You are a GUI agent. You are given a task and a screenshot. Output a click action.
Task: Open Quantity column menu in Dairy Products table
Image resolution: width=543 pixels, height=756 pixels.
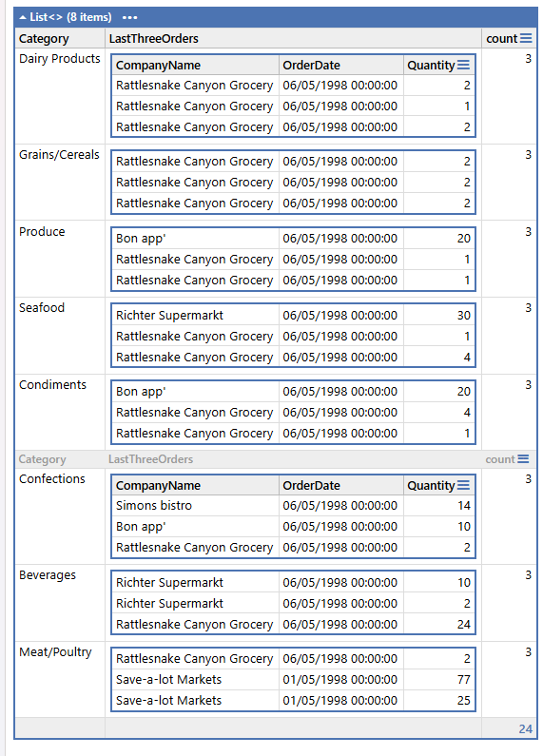[463, 65]
